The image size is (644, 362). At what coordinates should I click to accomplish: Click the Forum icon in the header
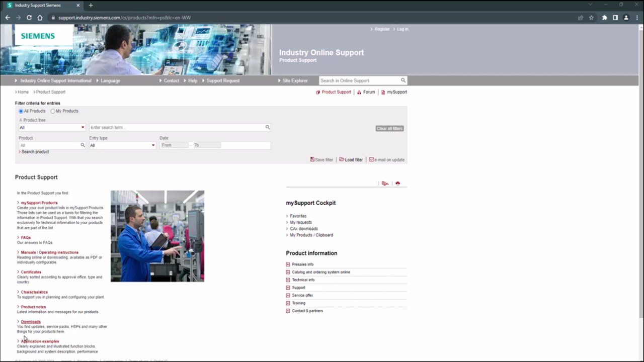coord(359,92)
